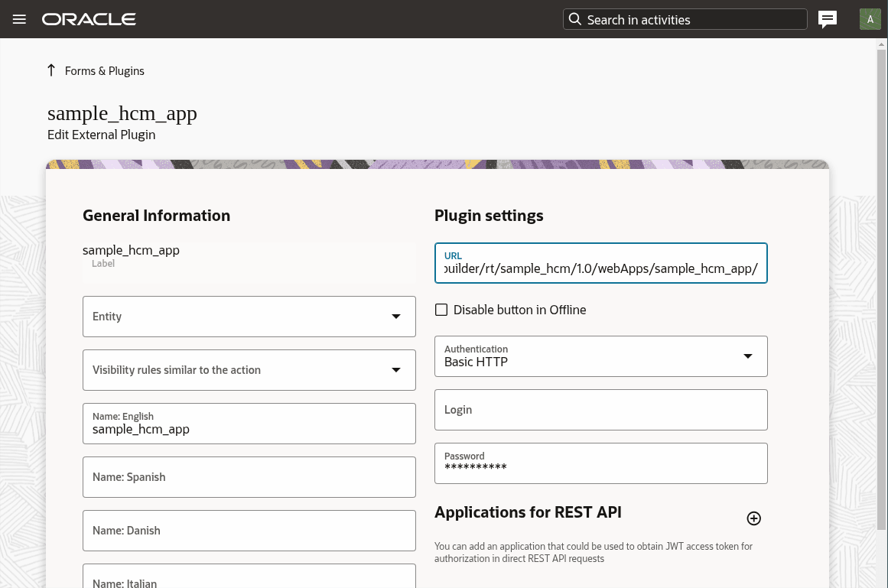This screenshot has height=588, width=888.
Task: Click the URL input field
Action: pyautogui.click(x=601, y=263)
